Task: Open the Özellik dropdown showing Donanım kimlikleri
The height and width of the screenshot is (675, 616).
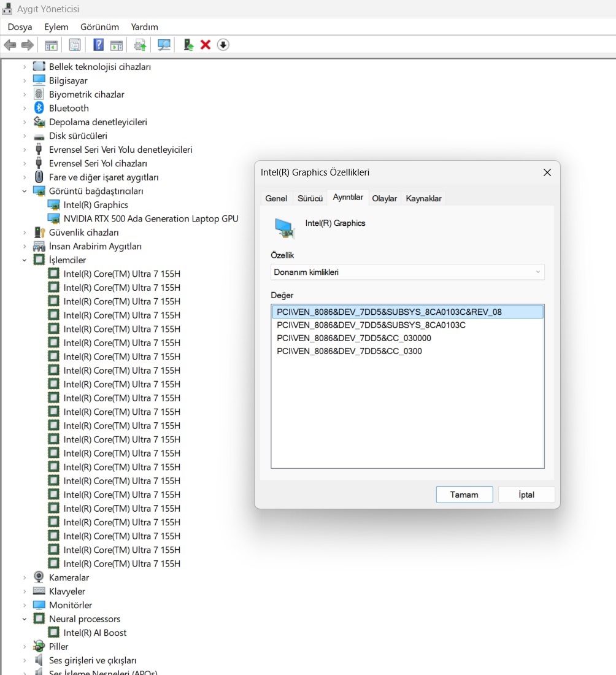Action: point(407,272)
